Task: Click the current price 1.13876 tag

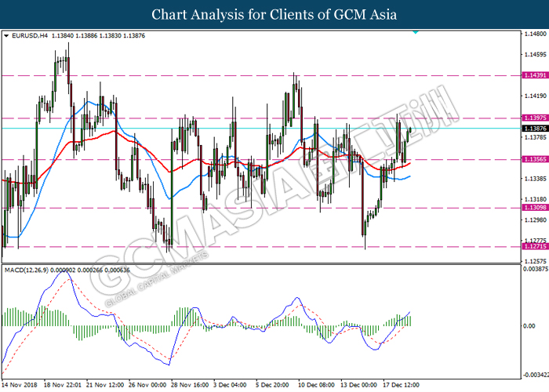Action: (x=535, y=129)
